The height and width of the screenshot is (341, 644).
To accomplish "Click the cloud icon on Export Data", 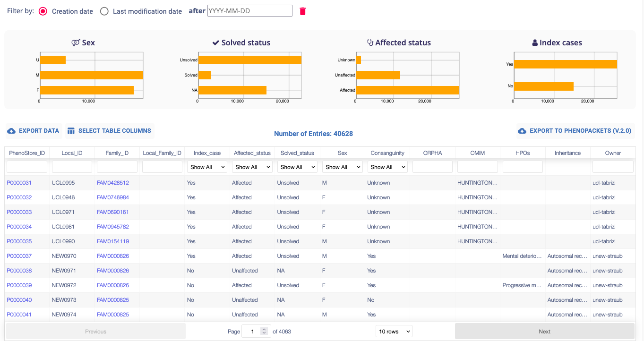I will tap(11, 131).
